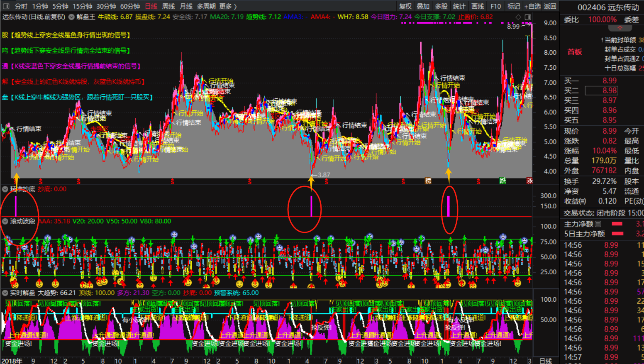Collapse the order book with red chevron

[x=620, y=28]
